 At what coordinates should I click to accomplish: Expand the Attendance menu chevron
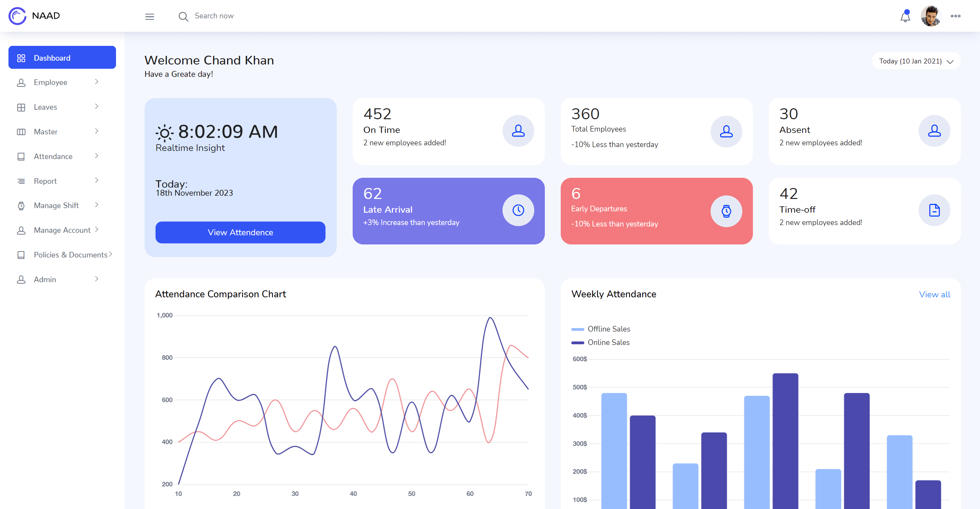[x=97, y=156]
